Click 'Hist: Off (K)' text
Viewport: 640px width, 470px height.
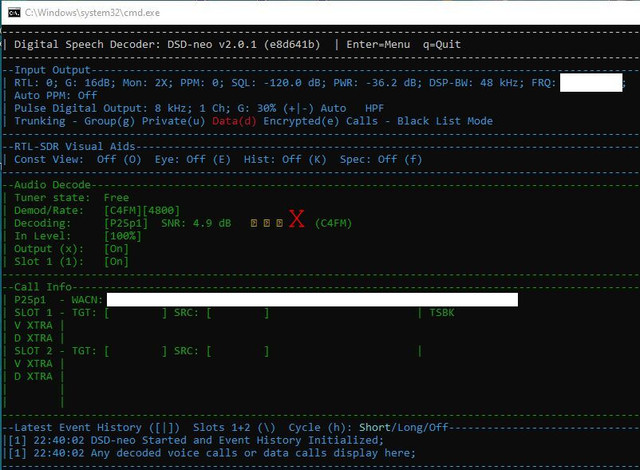tap(285, 159)
